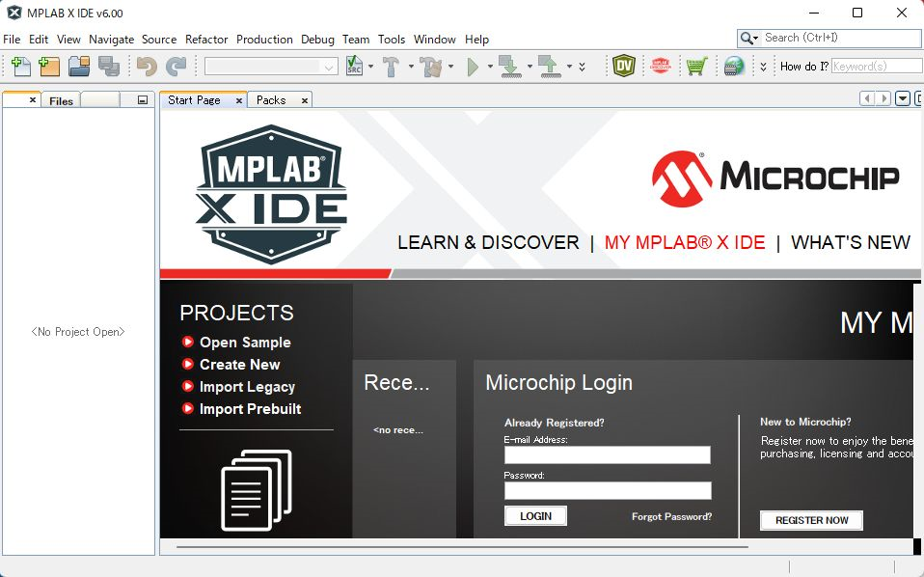Expand the download-to-device dropdown arrow
Screen dimensions: 924x577
[530, 67]
